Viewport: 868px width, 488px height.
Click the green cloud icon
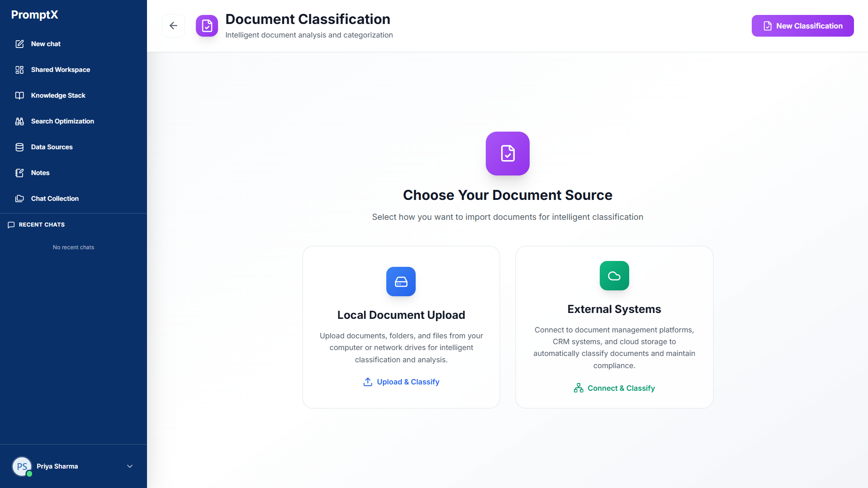[x=614, y=275]
